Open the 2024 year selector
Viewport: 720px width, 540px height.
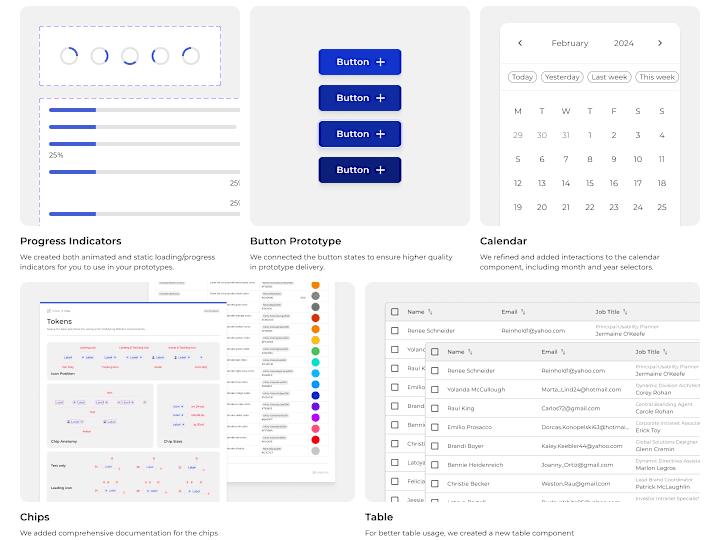[x=624, y=43]
